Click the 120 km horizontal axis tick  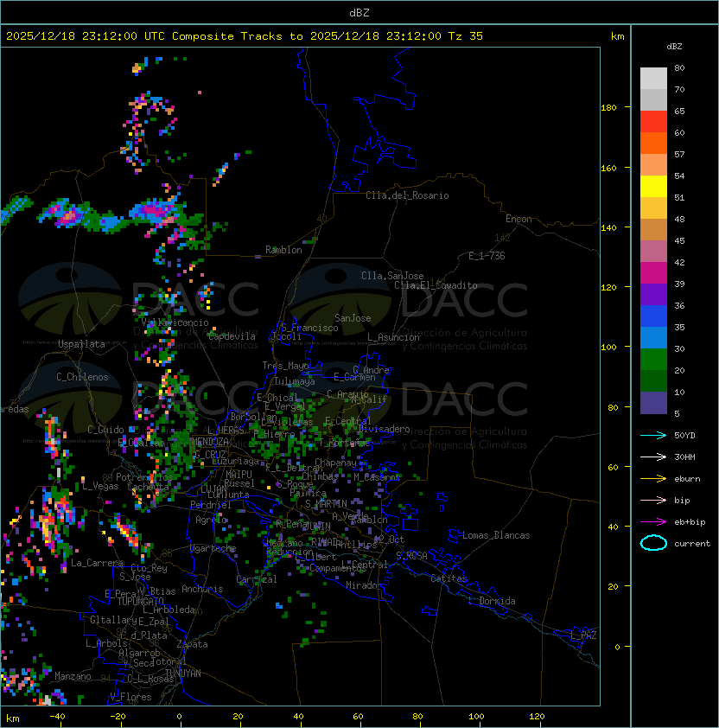tap(537, 716)
